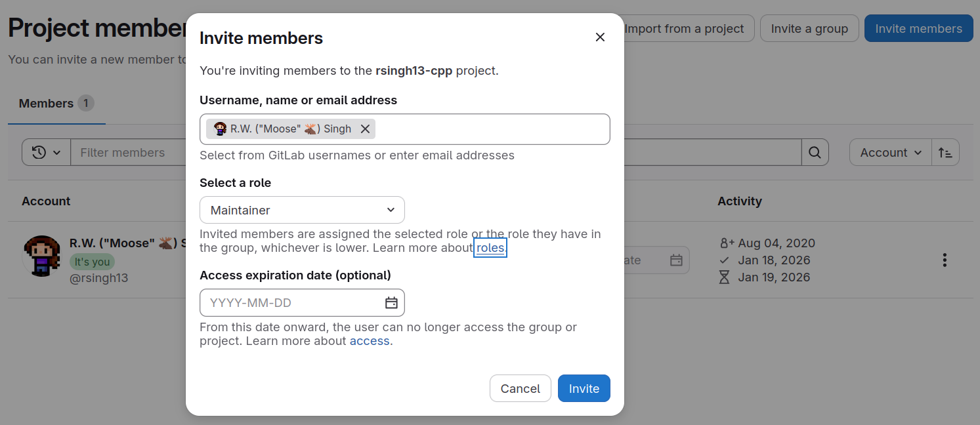Switch to the Members tab

(56, 104)
